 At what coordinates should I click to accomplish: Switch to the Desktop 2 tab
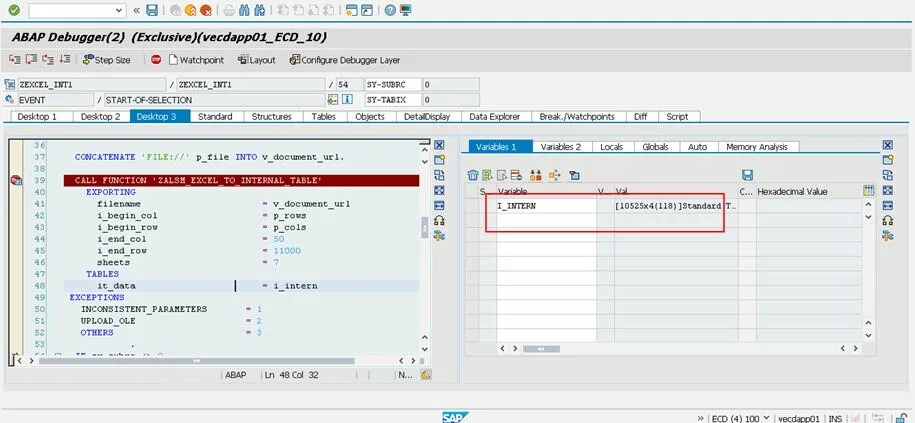click(100, 117)
